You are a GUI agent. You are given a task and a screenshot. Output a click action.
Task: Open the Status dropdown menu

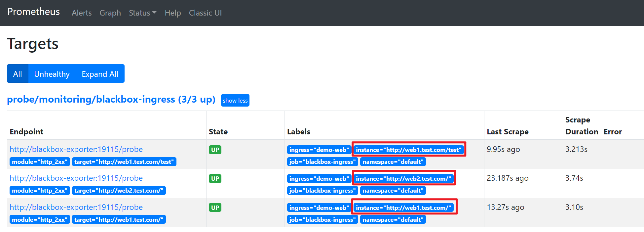tap(142, 13)
